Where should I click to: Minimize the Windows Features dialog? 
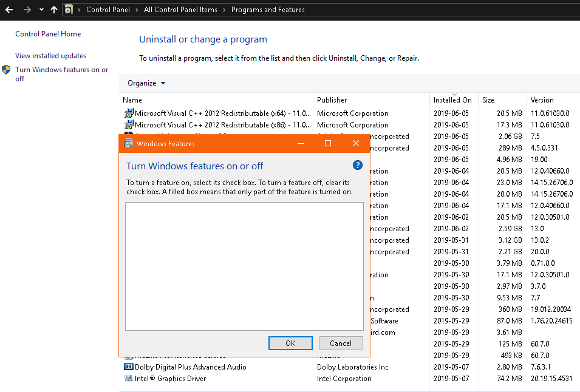(301, 143)
